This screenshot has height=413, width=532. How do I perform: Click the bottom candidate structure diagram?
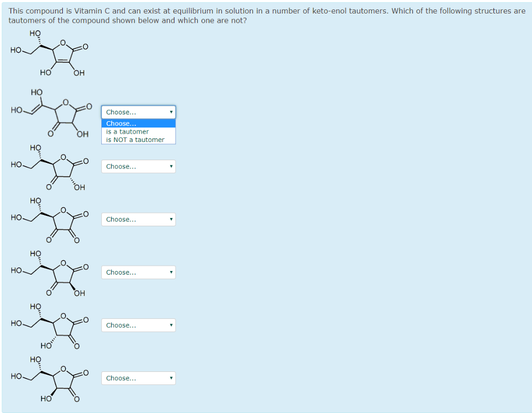pos(49,377)
